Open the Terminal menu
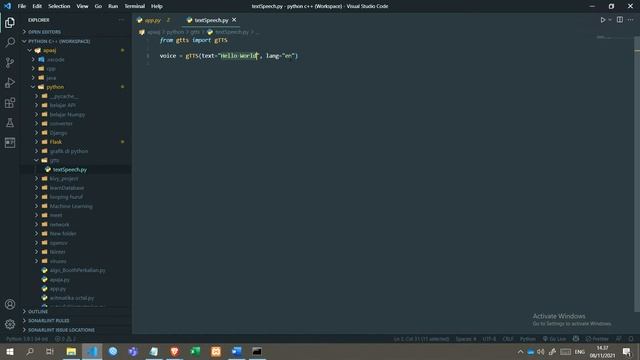 pos(135,6)
